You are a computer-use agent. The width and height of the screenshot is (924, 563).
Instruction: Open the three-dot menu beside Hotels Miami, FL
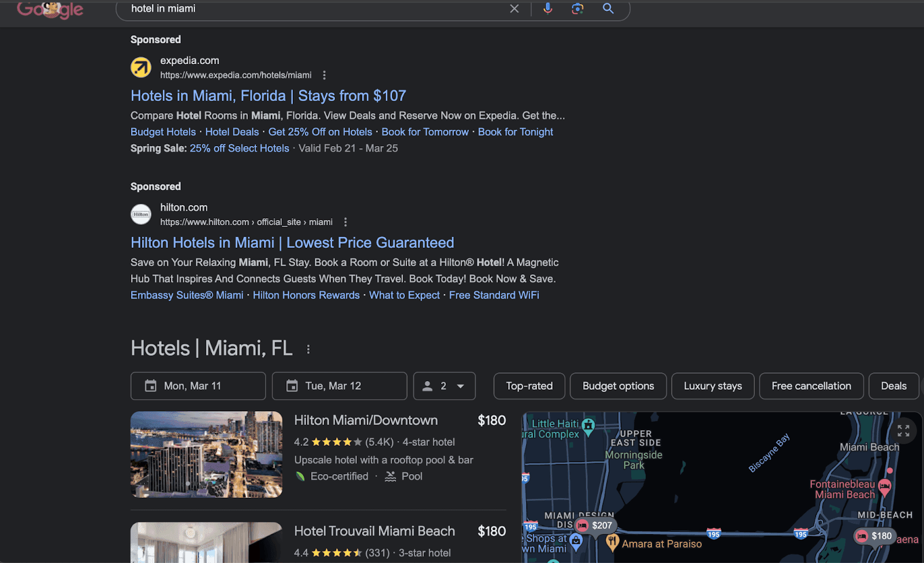tap(308, 349)
